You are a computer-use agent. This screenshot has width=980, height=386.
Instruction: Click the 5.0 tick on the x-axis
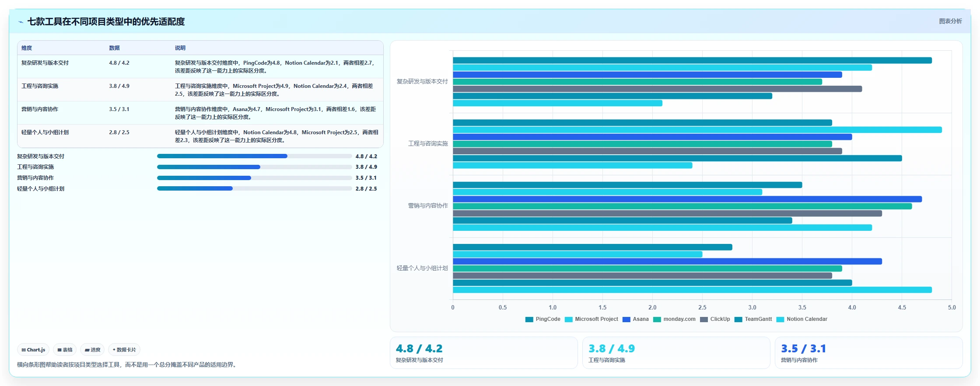(x=952, y=308)
